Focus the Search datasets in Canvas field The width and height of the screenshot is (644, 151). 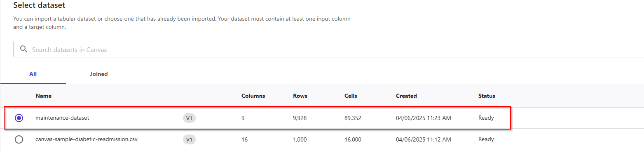tap(328, 50)
